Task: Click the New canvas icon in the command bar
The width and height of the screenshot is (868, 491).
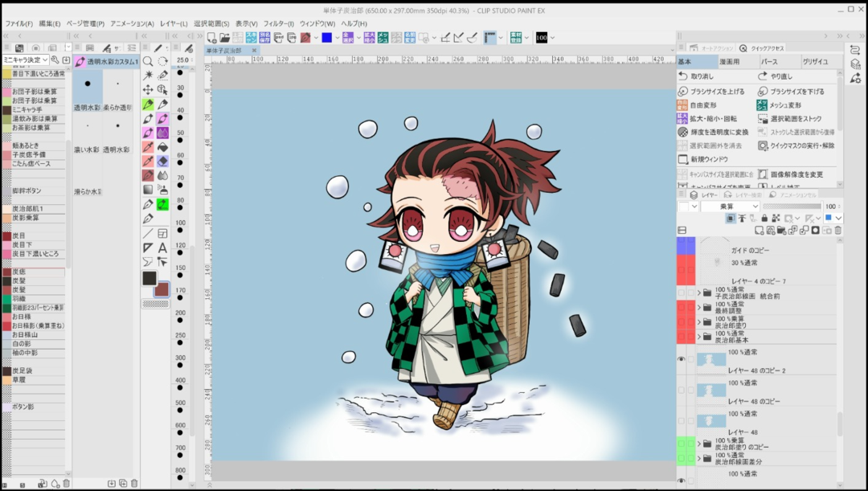Action: coord(211,38)
